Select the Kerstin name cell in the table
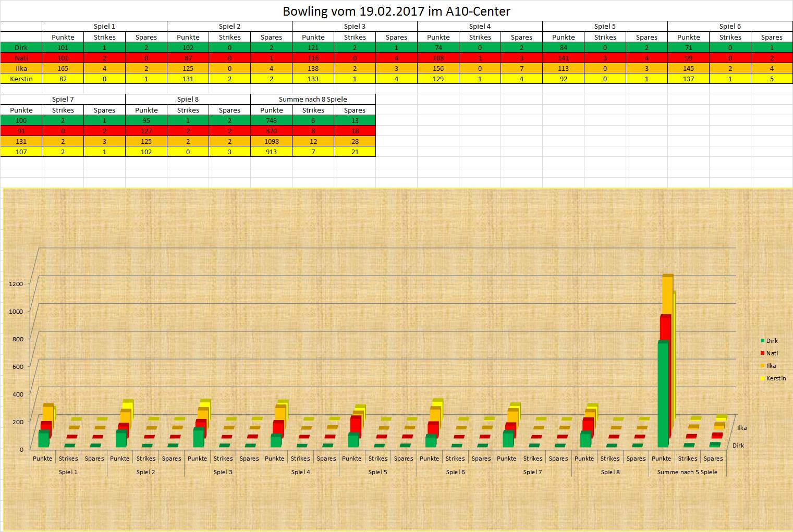The height and width of the screenshot is (532, 793). pos(21,79)
